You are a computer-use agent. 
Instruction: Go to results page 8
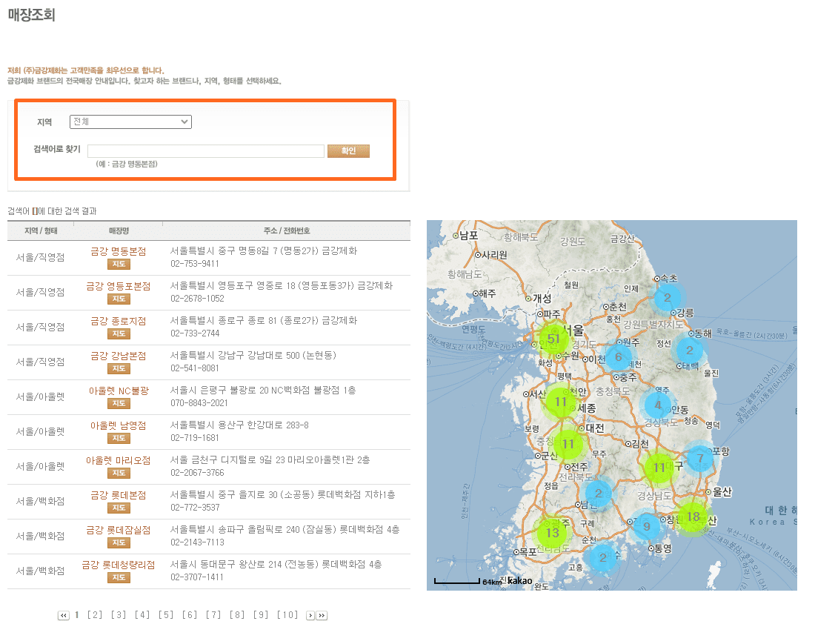[237, 615]
